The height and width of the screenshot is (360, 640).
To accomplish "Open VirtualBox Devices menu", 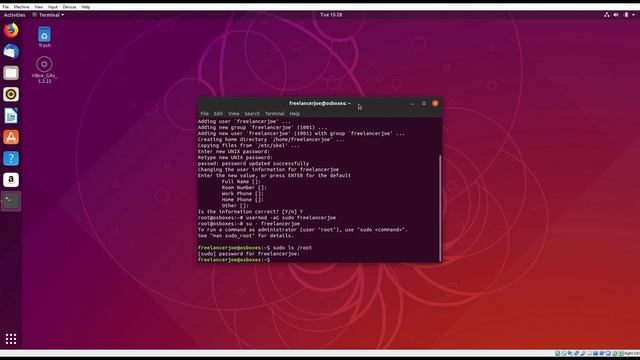I will click(x=69, y=7).
